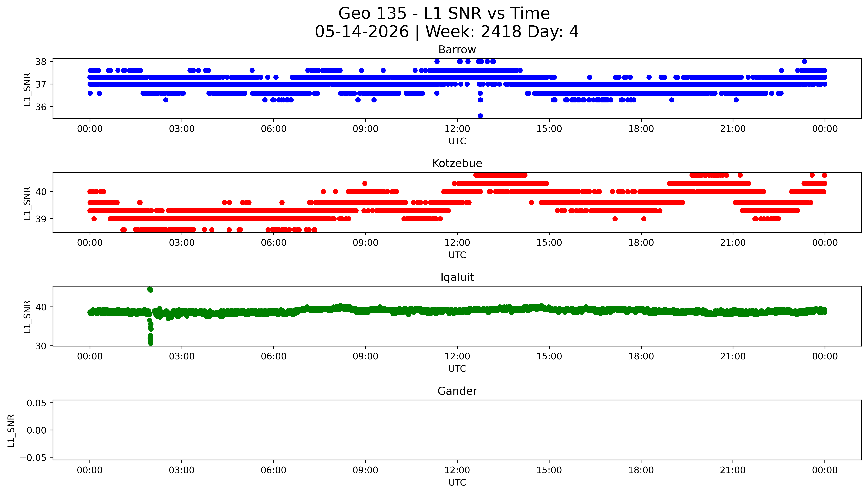
Task: Click the Iqaluit subplot title
Action: [457, 277]
